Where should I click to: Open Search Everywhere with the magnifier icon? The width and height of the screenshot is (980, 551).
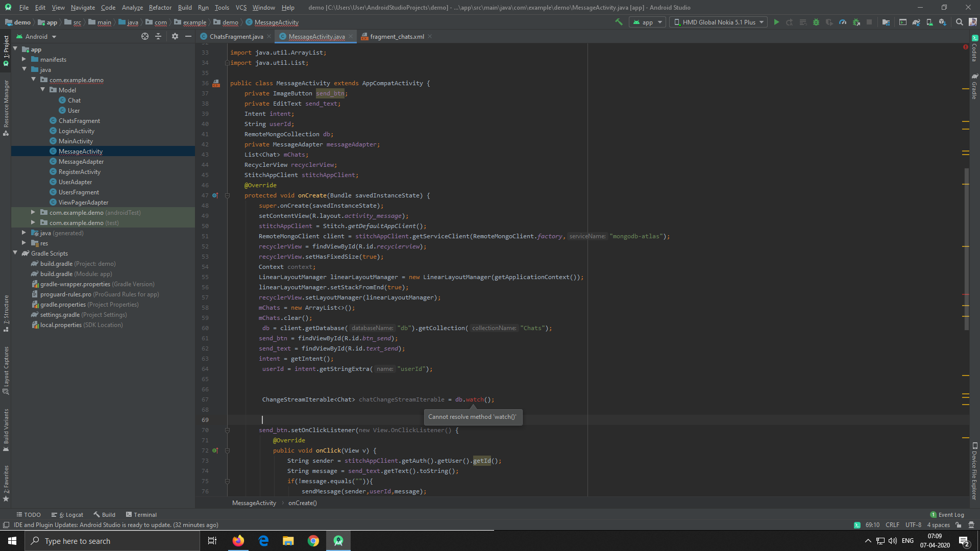point(960,22)
